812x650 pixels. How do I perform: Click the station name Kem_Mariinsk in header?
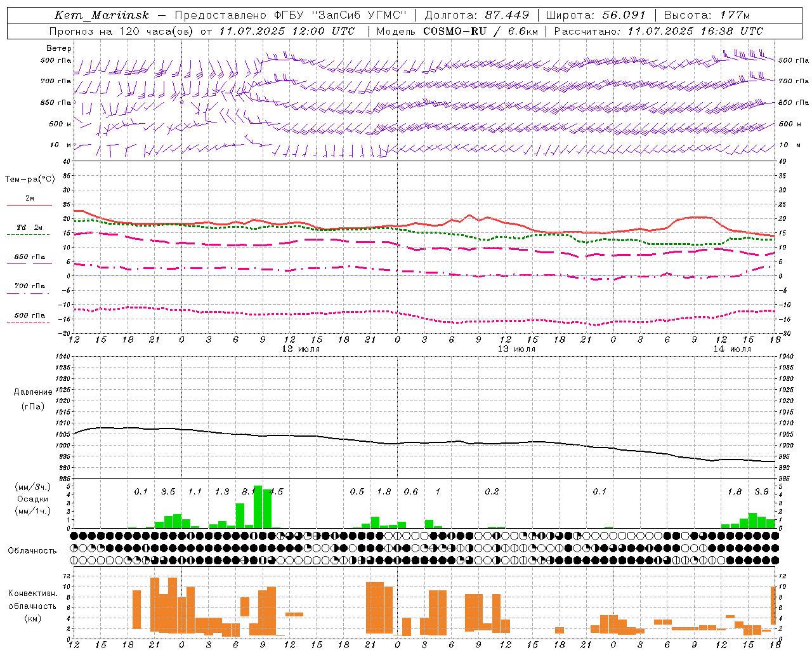[x=101, y=15]
